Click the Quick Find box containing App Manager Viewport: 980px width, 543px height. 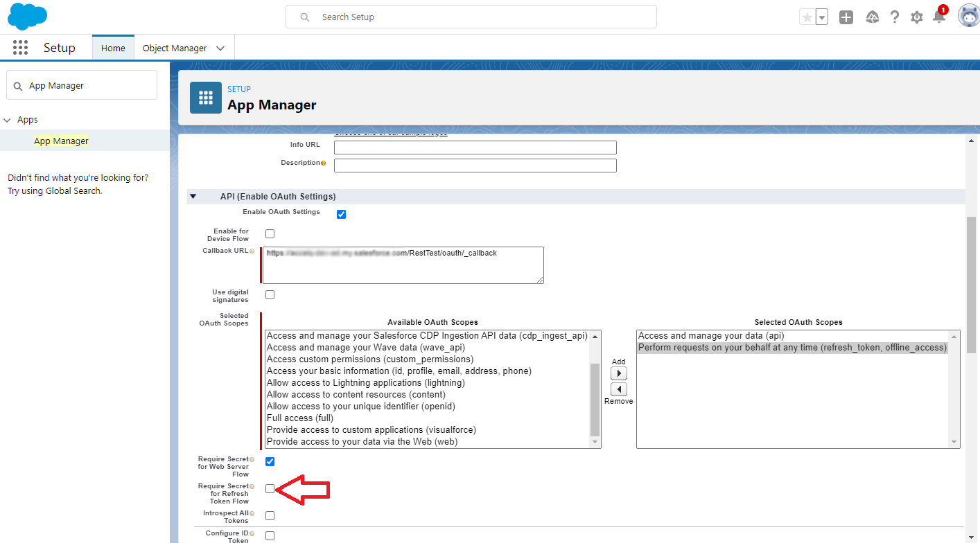82,86
